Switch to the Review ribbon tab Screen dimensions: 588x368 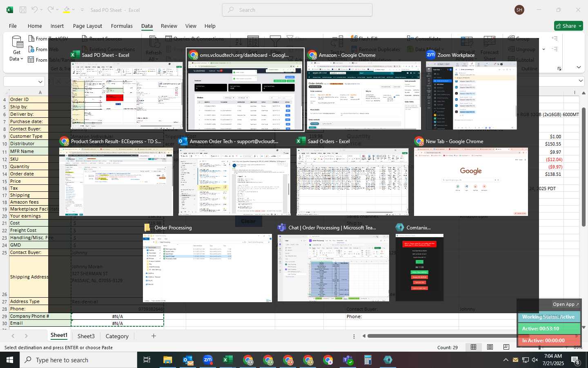tap(169, 26)
